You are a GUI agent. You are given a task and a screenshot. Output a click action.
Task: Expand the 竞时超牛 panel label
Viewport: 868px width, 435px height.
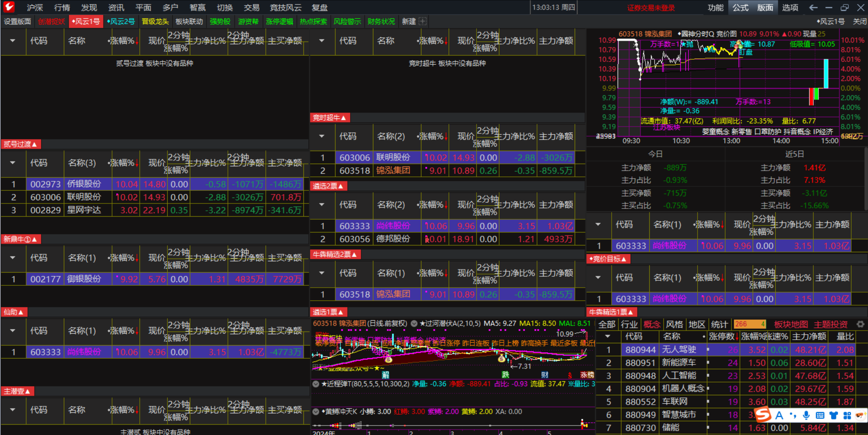click(330, 118)
